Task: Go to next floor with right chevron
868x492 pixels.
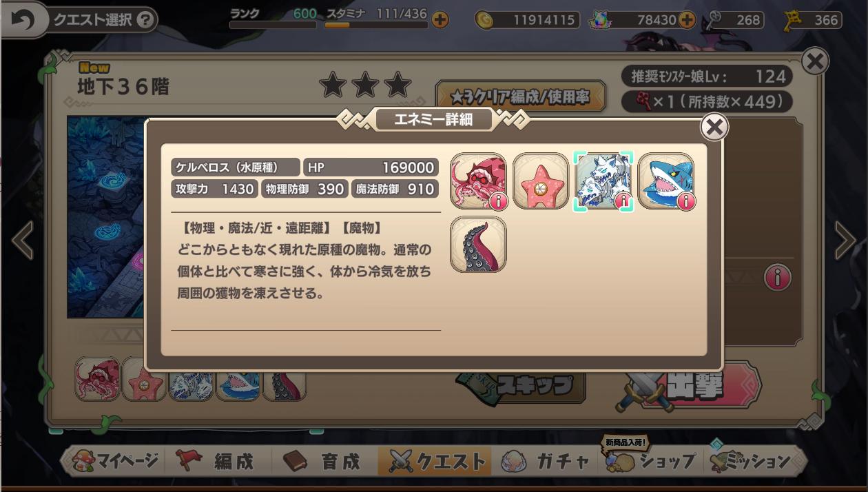Action: click(x=845, y=240)
